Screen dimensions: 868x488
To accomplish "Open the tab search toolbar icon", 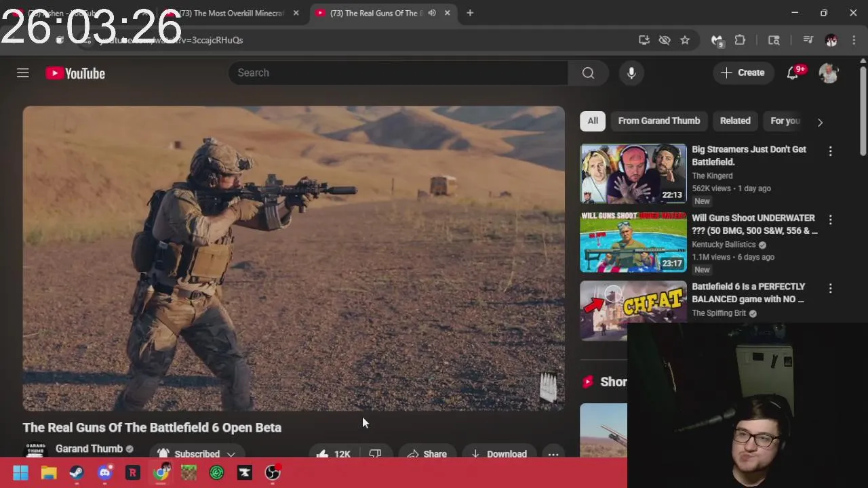I will pyautogui.click(x=774, y=40).
